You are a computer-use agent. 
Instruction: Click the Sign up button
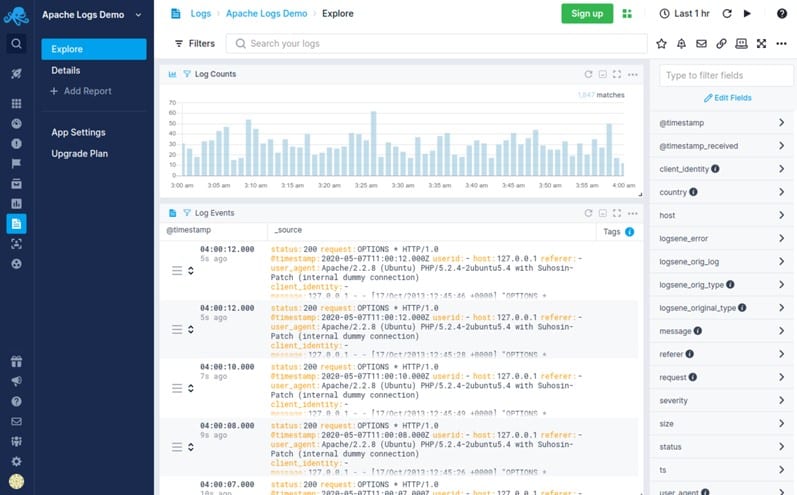[587, 14]
